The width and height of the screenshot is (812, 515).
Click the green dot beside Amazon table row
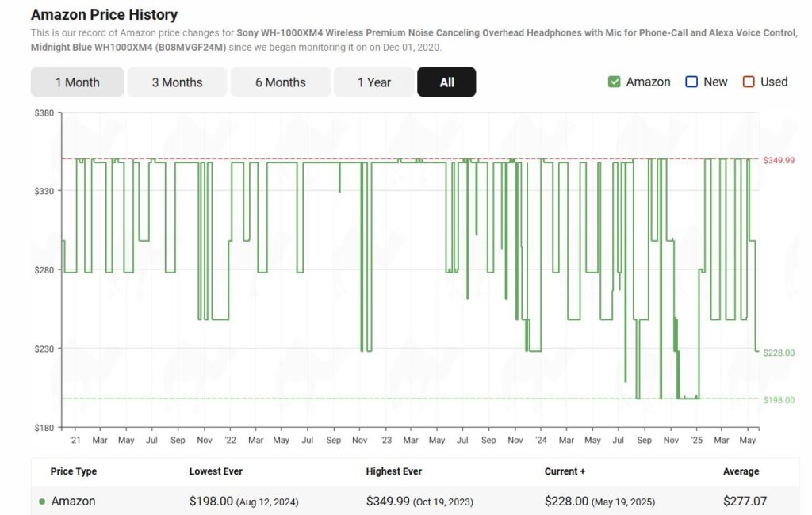[x=42, y=502]
